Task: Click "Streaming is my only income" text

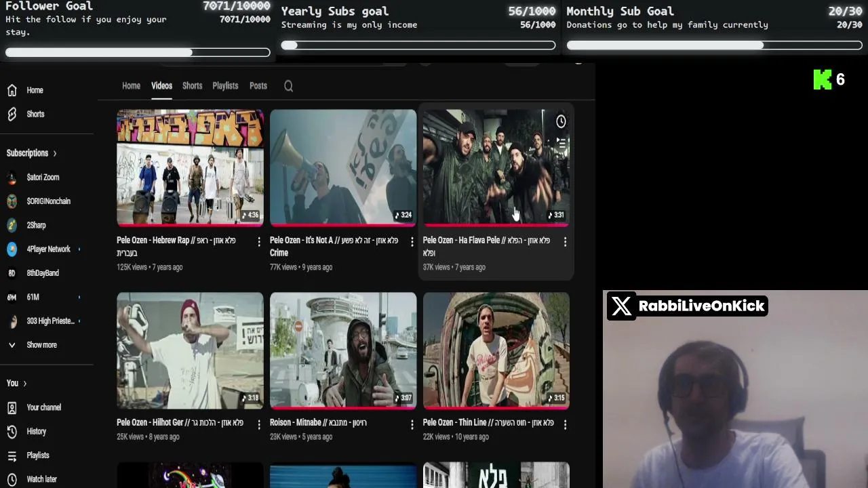Action: [x=349, y=25]
